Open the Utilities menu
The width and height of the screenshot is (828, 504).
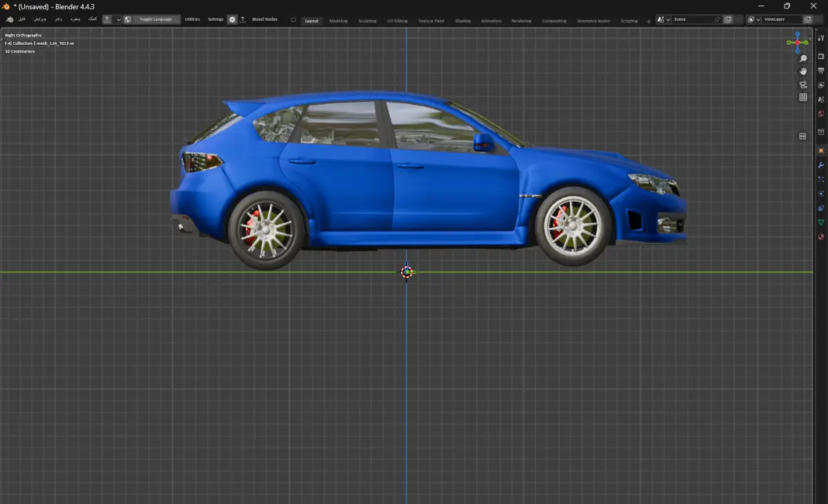(x=193, y=19)
